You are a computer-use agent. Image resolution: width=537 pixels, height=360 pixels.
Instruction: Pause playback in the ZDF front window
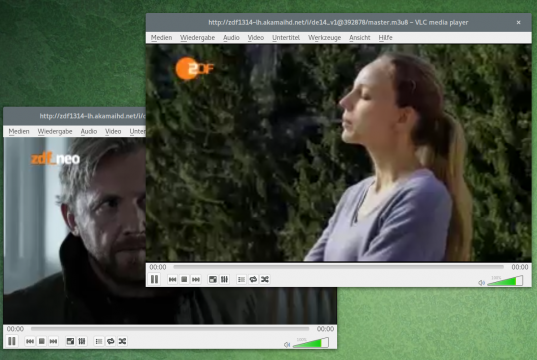pyautogui.click(x=154, y=280)
